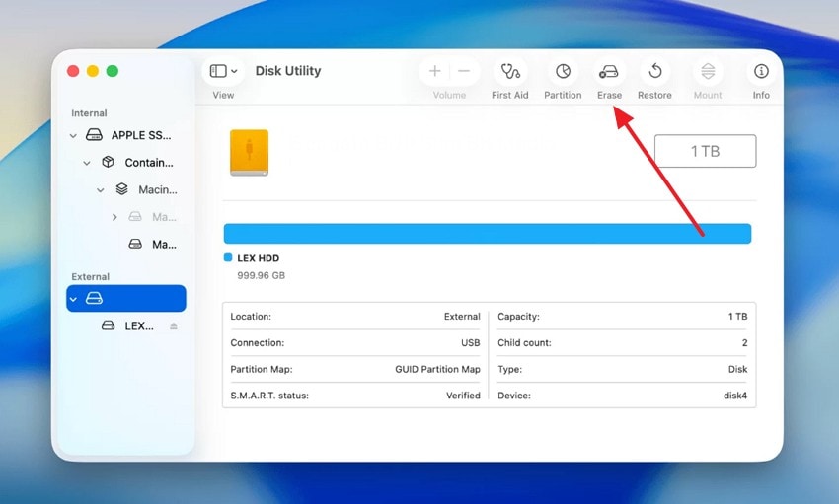Open the Partition pie chart tool
Screen dimensions: 839x504
(563, 71)
